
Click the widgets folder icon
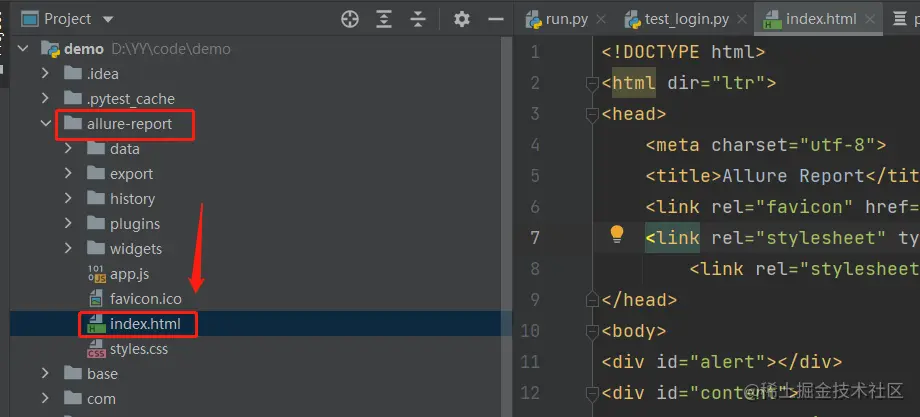[96, 249]
